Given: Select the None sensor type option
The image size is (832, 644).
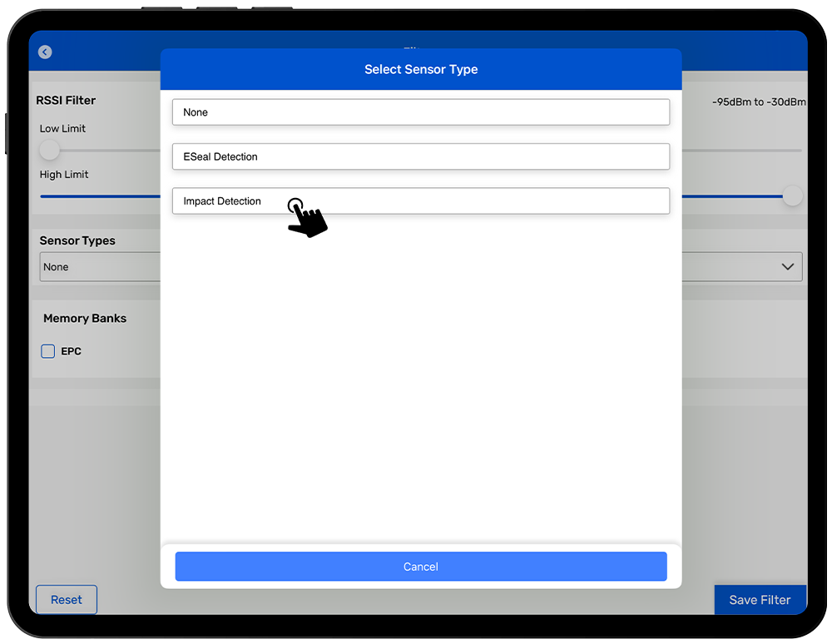Looking at the screenshot, I should [x=420, y=112].
